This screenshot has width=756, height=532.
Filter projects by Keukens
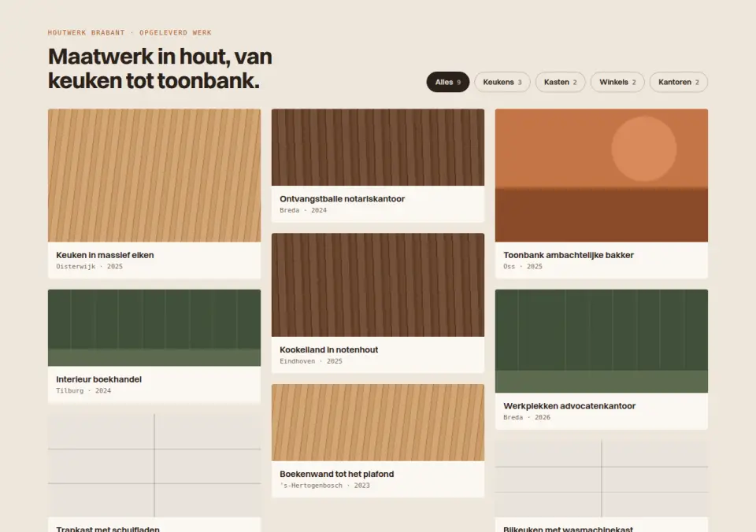point(502,82)
